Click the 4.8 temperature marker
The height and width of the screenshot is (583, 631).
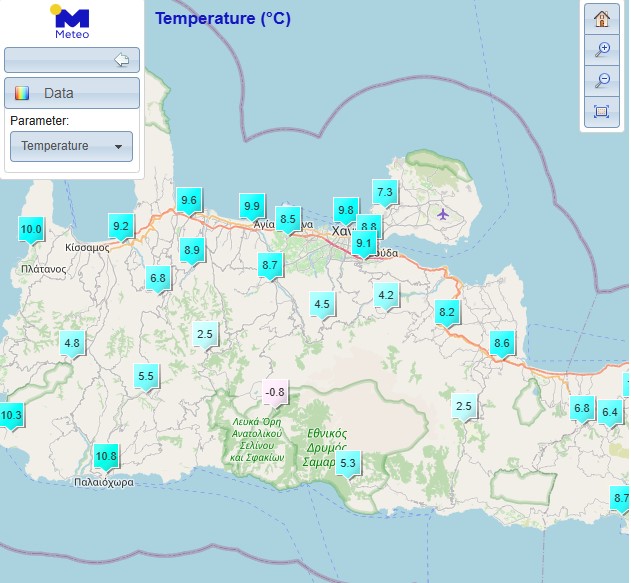point(72,344)
